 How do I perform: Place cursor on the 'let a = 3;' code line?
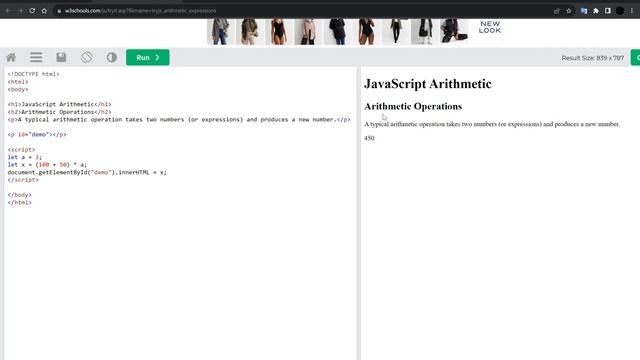coord(24,157)
